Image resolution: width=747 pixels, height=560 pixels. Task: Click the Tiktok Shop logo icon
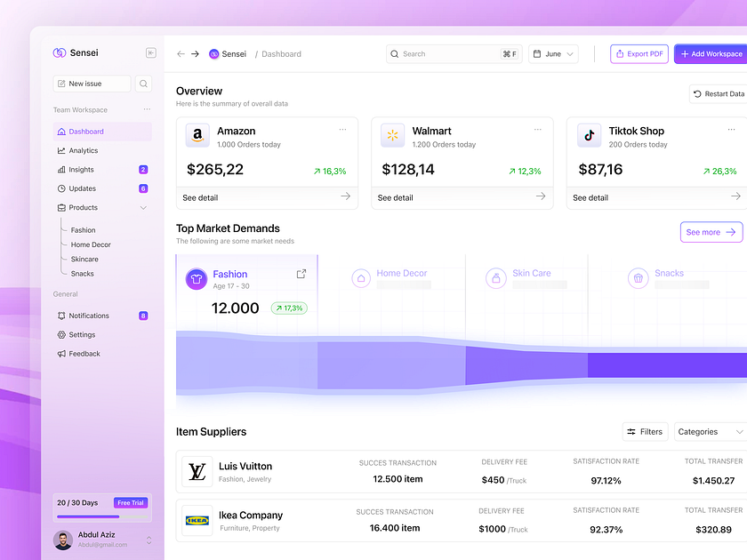coord(590,136)
